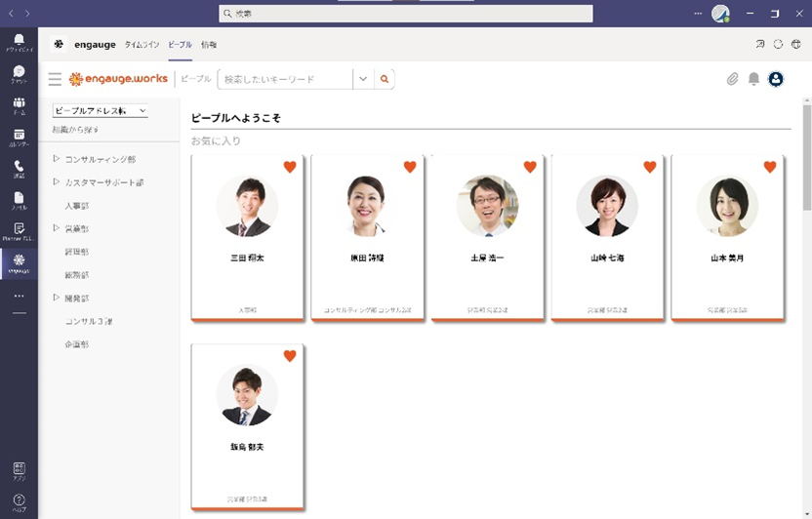Open 山本 美月's profile photo
The width and height of the screenshot is (812, 519).
[x=727, y=206]
